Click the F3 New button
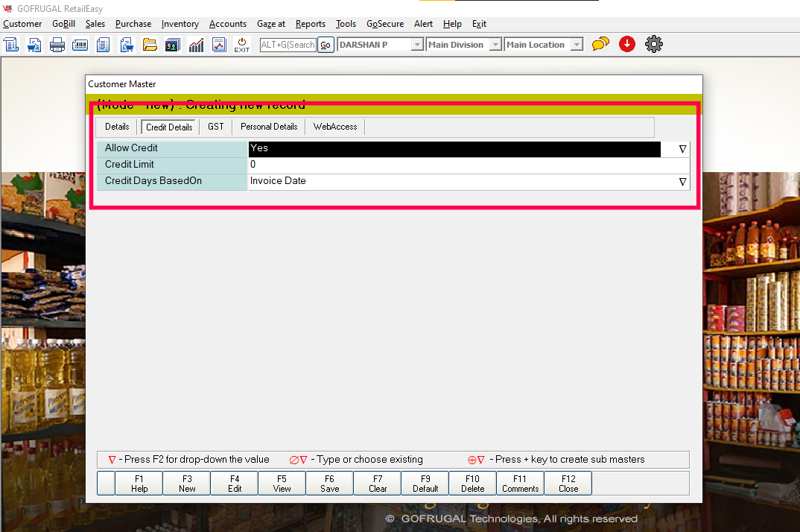The image size is (800, 532). (187, 484)
